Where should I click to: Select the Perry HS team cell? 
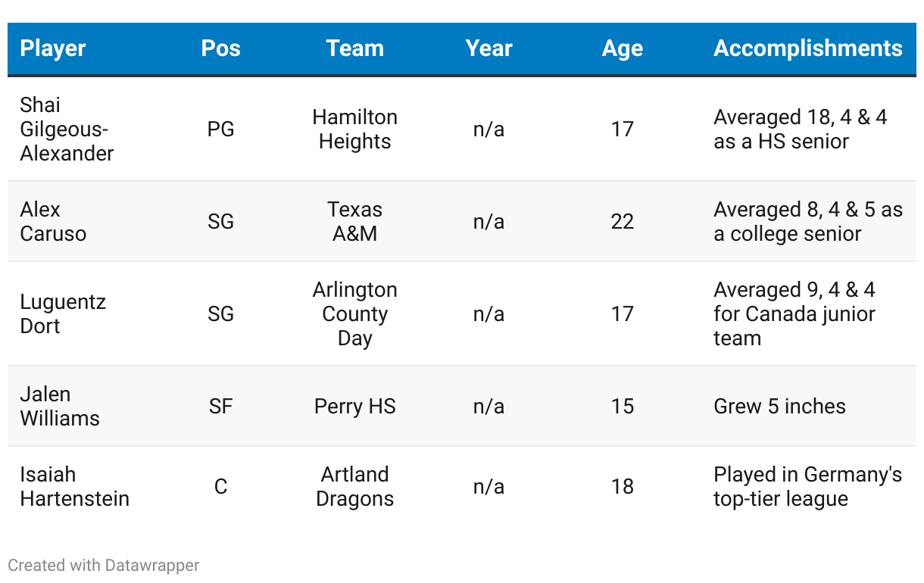click(354, 406)
